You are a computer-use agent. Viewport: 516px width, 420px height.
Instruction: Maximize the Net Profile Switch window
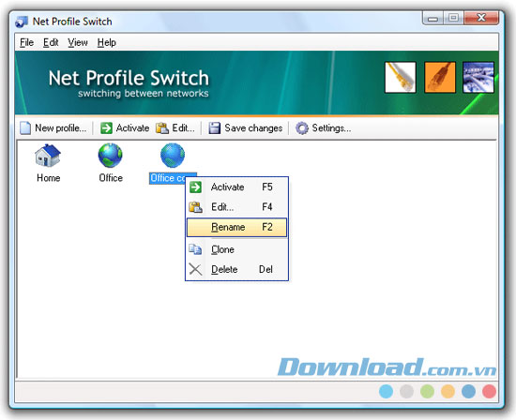click(453, 18)
